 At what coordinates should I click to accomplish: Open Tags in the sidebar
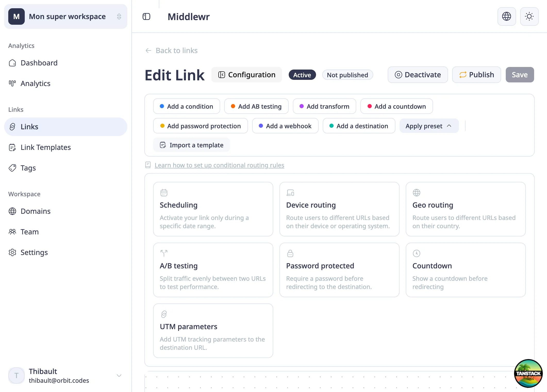point(65,168)
